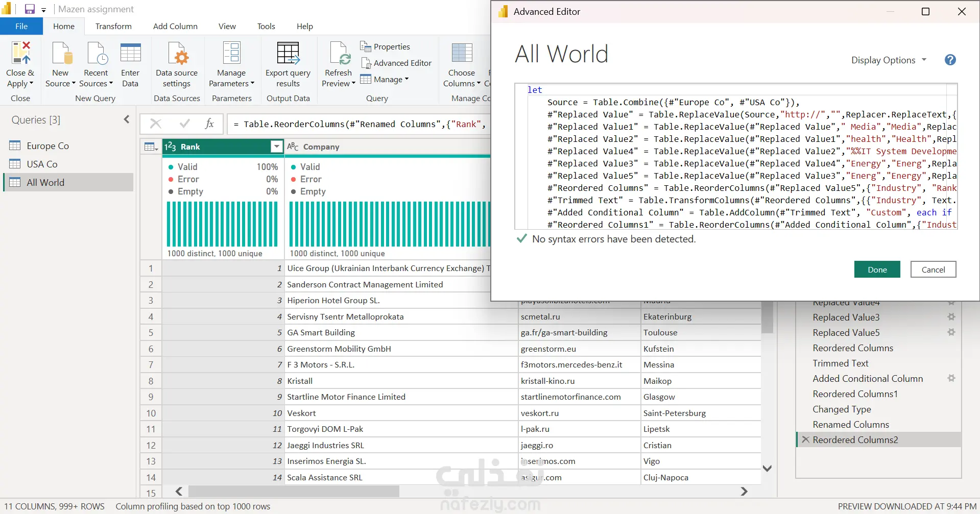Viewport: 980px width, 514px height.
Task: Click the Company column header
Action: [x=388, y=146]
